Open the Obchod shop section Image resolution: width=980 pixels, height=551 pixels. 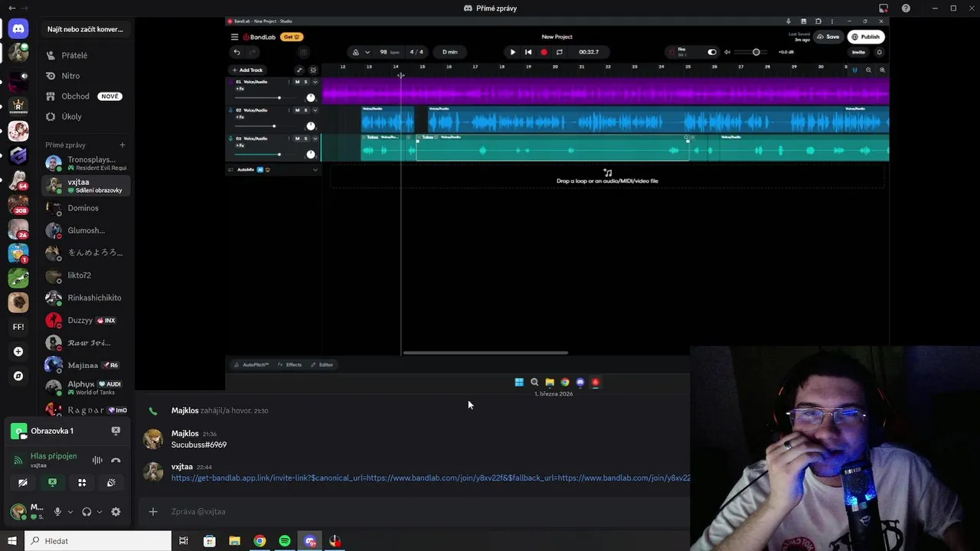tap(86, 96)
